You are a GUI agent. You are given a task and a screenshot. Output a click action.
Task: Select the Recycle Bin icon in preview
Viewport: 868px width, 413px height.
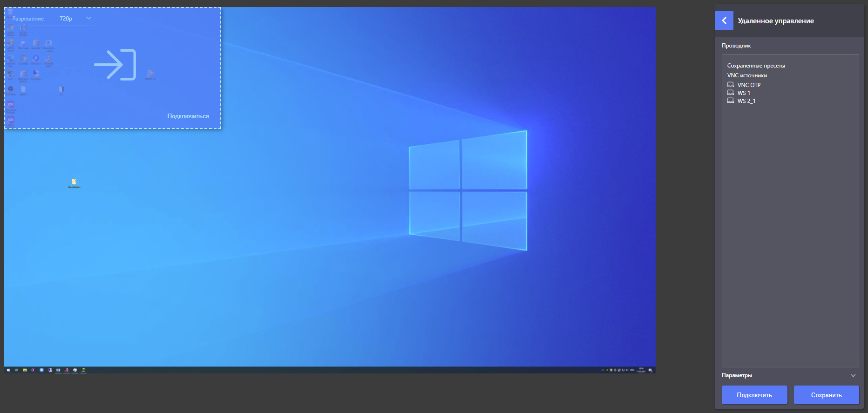10,12
